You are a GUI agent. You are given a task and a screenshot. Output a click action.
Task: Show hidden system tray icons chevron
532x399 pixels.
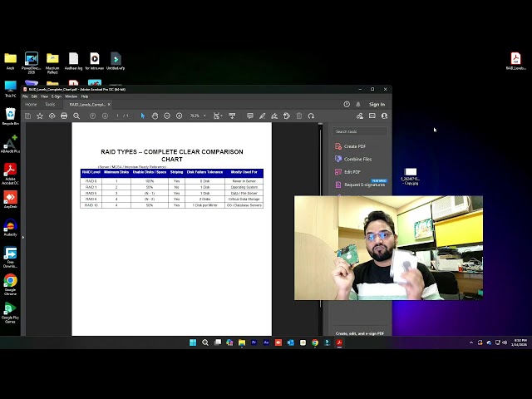point(471,342)
